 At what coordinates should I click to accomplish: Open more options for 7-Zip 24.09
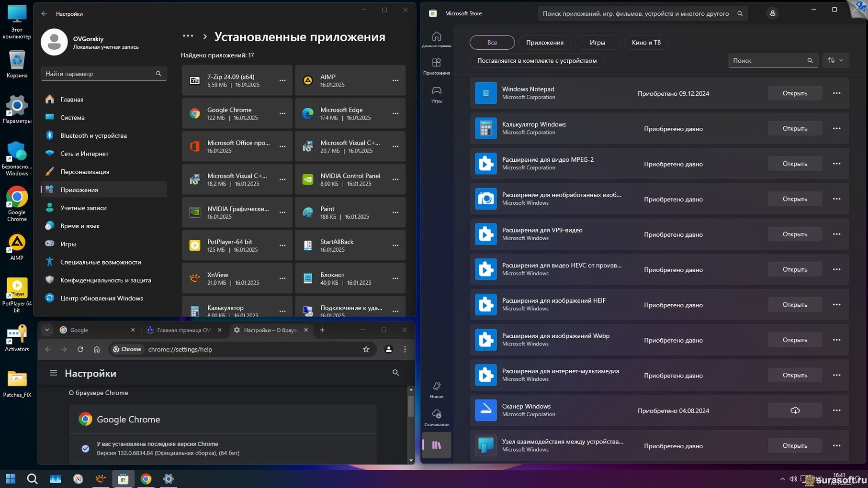coord(282,80)
